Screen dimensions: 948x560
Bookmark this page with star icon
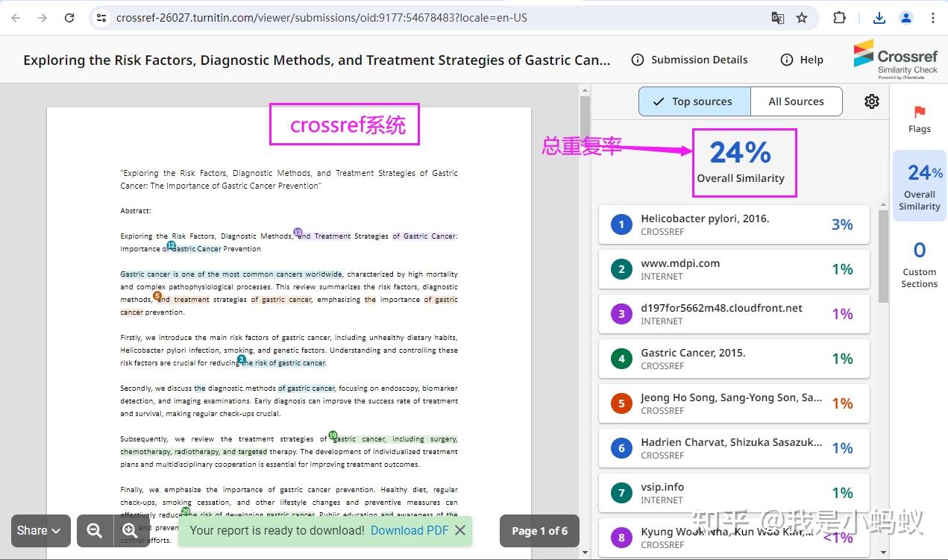pos(802,18)
